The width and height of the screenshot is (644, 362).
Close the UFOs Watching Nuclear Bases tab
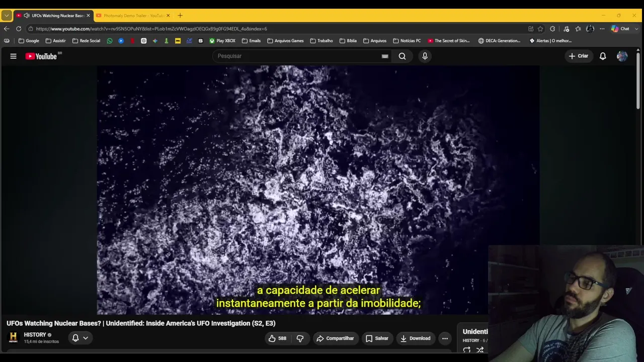tap(88, 16)
